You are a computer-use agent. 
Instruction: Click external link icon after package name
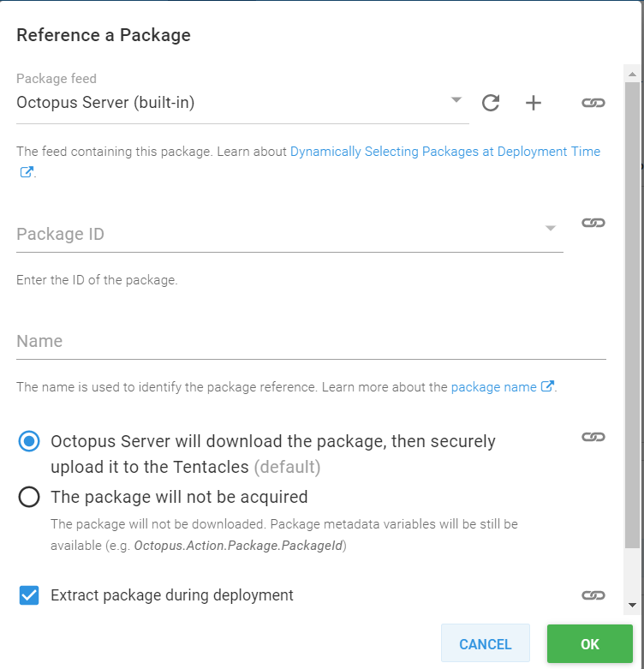[x=547, y=386]
